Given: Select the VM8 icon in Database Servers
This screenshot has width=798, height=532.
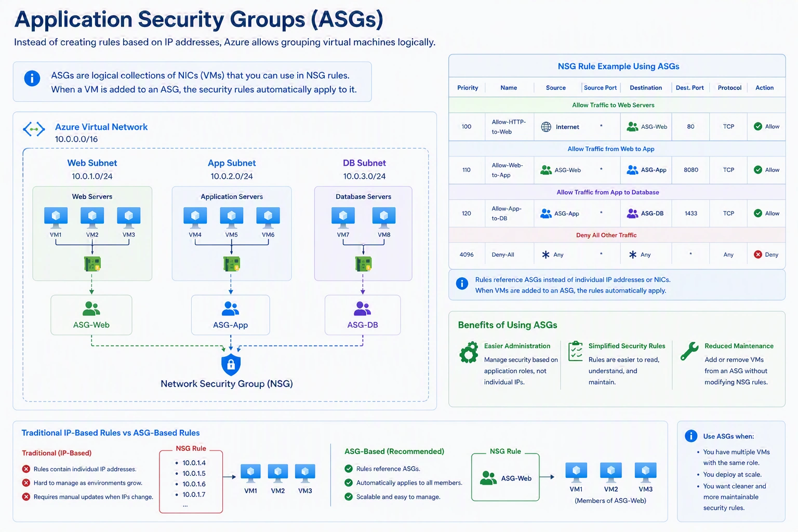Looking at the screenshot, I should tap(384, 218).
